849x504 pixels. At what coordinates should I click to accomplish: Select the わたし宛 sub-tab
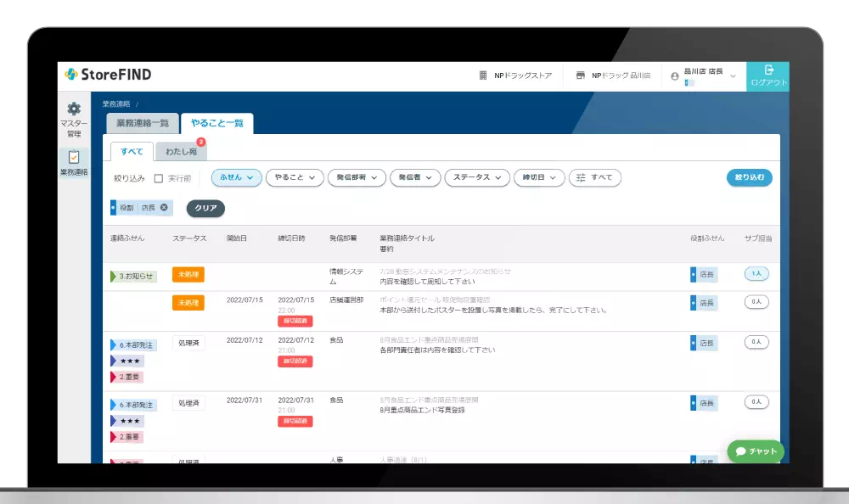click(x=182, y=152)
